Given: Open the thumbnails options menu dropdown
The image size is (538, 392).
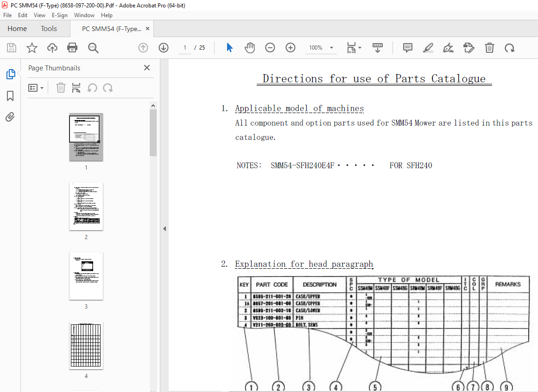Looking at the screenshot, I should [x=36, y=88].
